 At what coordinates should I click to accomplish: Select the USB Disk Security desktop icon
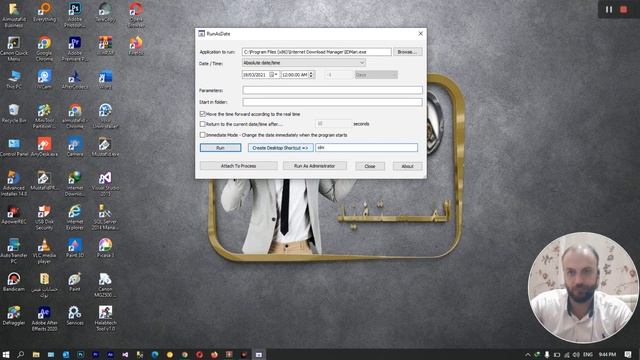(x=44, y=217)
